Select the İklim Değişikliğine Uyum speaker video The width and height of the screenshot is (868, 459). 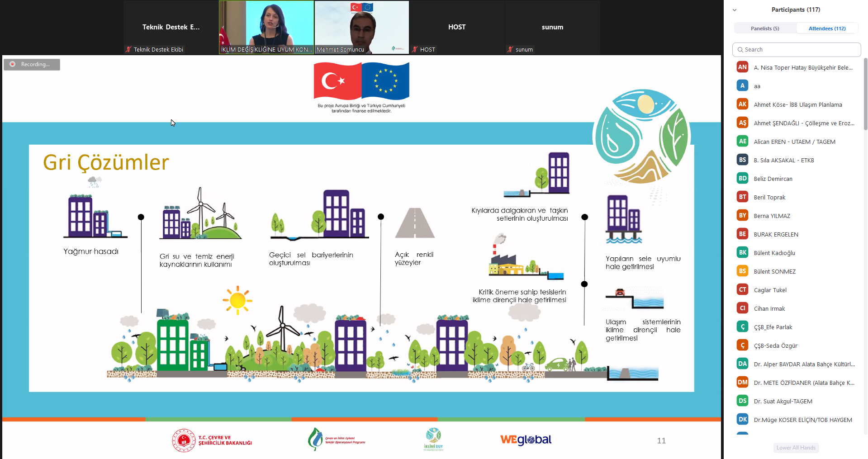coord(266,28)
